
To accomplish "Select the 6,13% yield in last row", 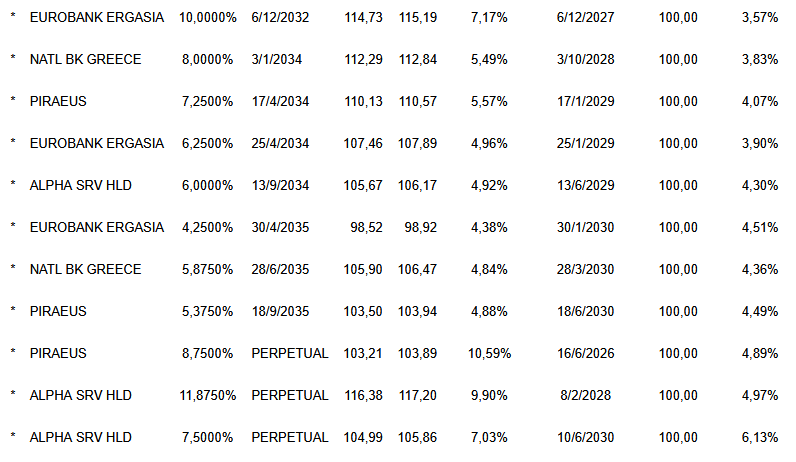I will coord(760,437).
